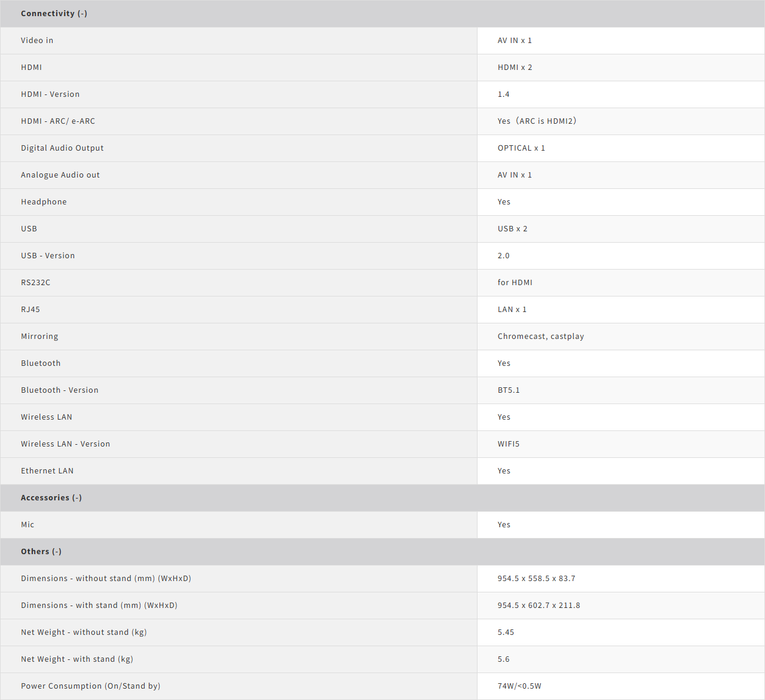Select the 'Digital Audio Output' label
The width and height of the screenshot is (765, 700).
click(62, 148)
